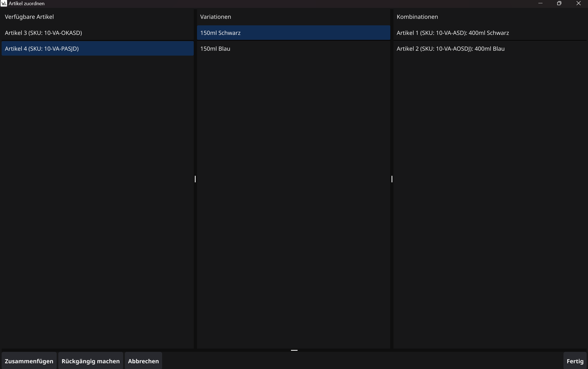Click the Verfügbare Artikel column header

(29, 17)
